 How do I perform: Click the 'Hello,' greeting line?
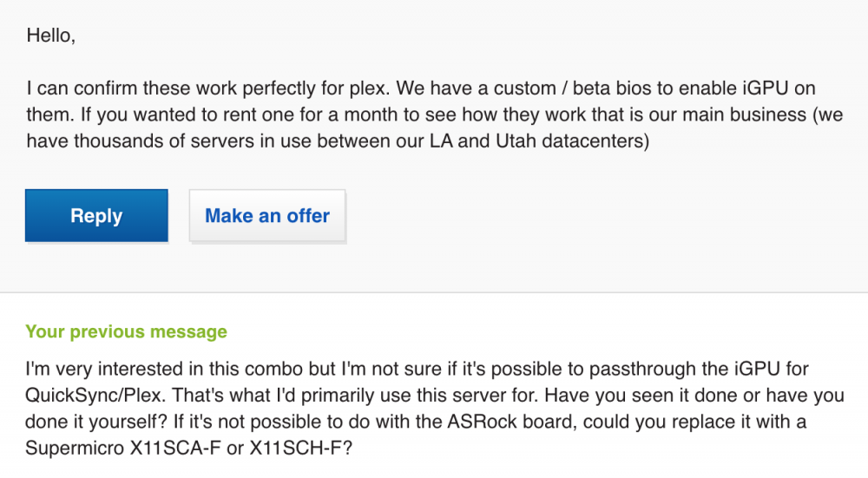tap(51, 36)
